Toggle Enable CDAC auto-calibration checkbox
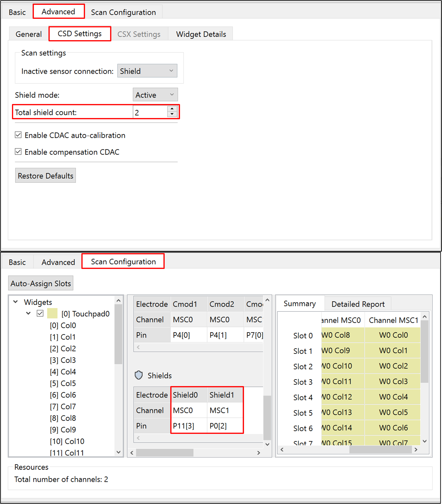Image resolution: width=442 pixels, height=504 pixels. (x=18, y=135)
